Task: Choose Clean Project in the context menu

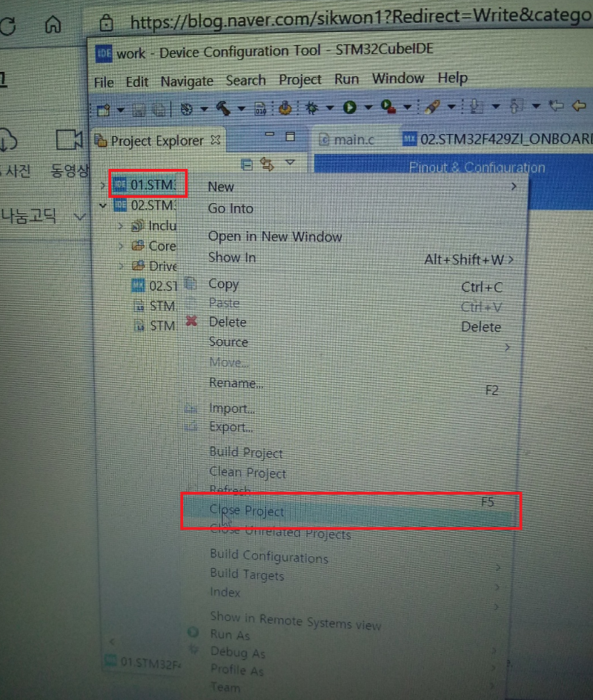Action: coord(246,472)
